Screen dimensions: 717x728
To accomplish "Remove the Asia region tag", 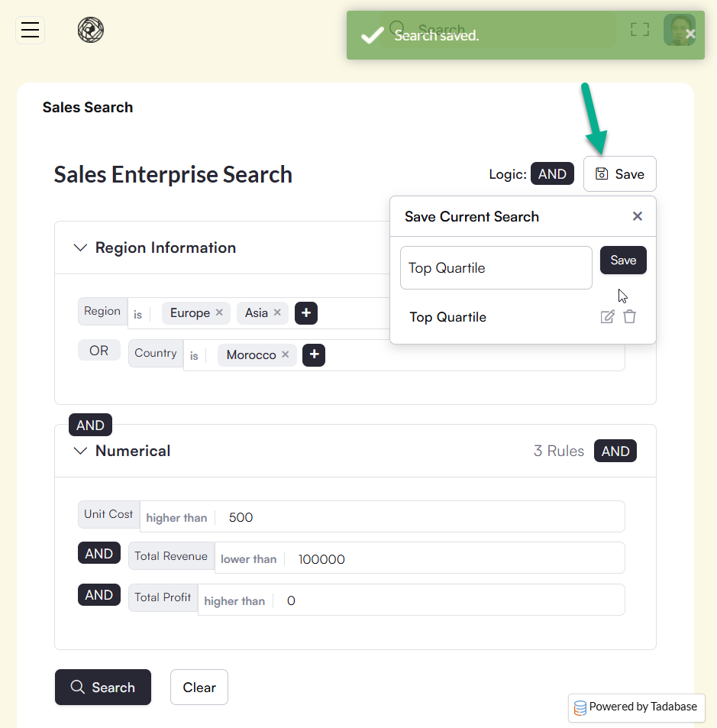I will pyautogui.click(x=277, y=312).
